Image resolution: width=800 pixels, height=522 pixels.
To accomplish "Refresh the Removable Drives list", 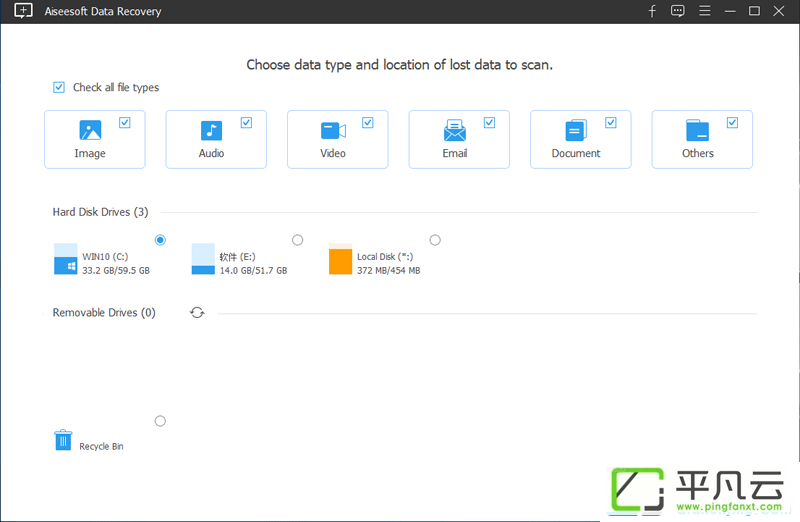I will point(197,312).
